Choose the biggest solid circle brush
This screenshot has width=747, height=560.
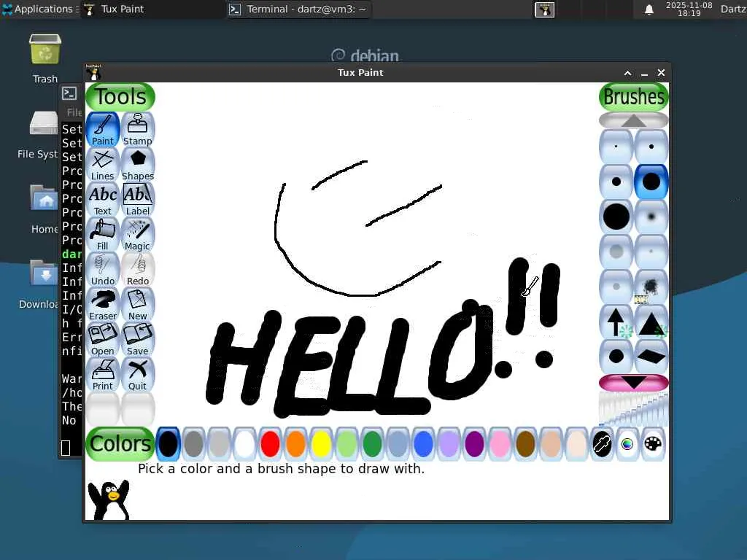click(x=616, y=217)
